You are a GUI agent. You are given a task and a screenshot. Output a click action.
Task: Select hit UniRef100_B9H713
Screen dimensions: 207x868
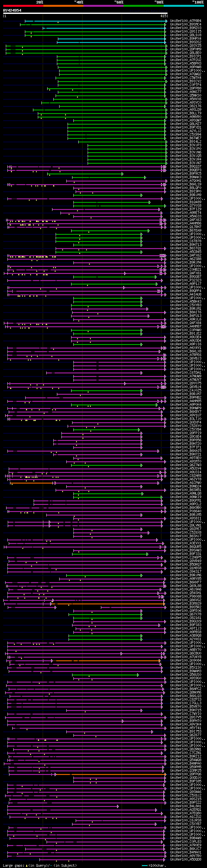coord(186,245)
